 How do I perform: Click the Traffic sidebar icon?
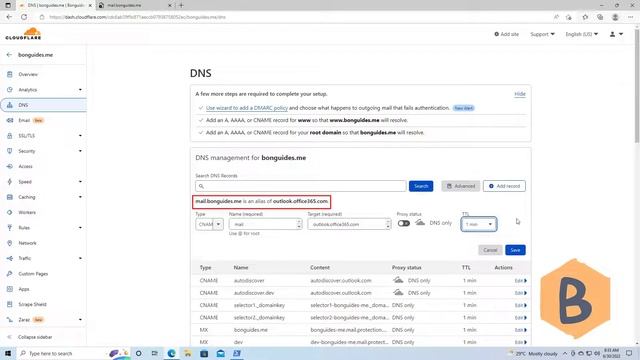pyautogui.click(x=10, y=258)
